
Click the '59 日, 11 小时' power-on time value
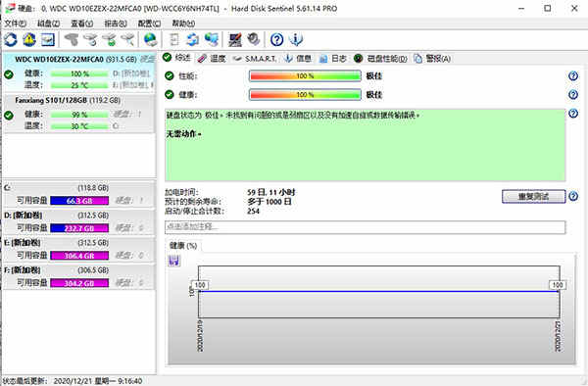tap(271, 193)
